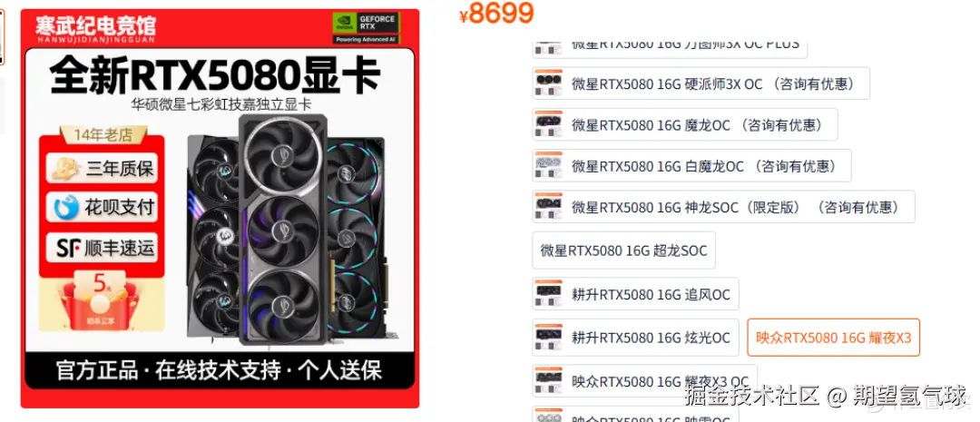
Task: Choose 耕升RTX5080 16G 追风OC variant
Action: coord(635,294)
